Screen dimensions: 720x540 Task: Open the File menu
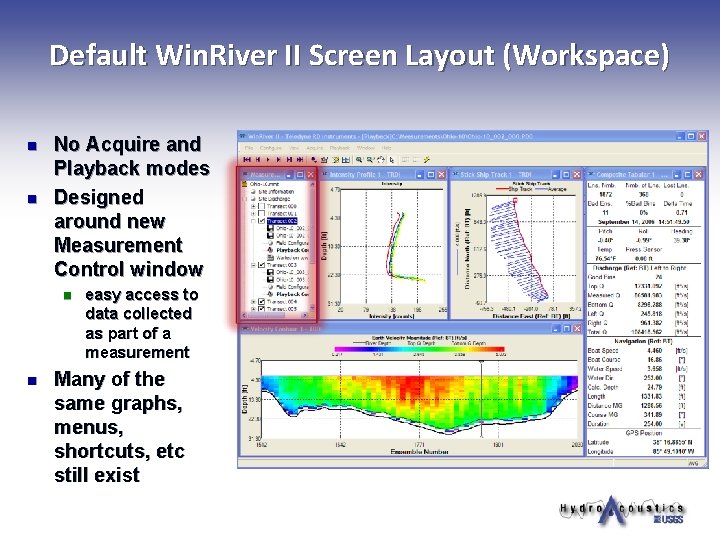[249, 148]
